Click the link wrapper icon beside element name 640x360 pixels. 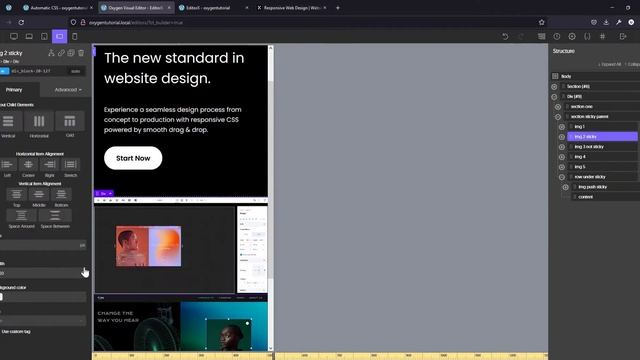pyautogui.click(x=61, y=53)
